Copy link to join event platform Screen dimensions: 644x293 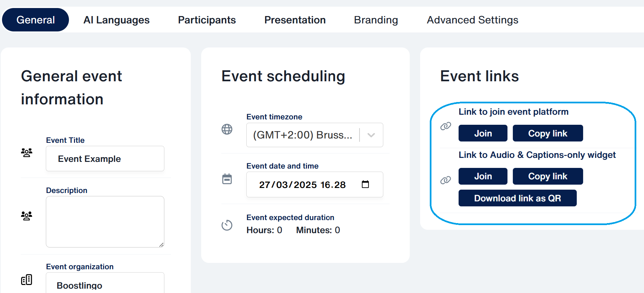pyautogui.click(x=548, y=133)
